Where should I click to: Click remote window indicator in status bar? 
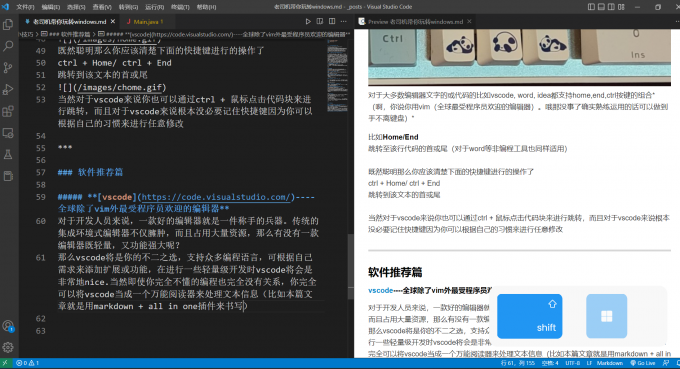coord(5,363)
